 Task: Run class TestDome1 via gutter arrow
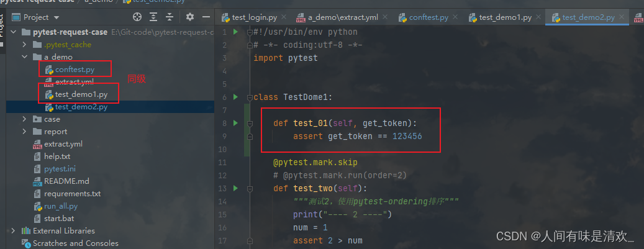pyautogui.click(x=235, y=97)
